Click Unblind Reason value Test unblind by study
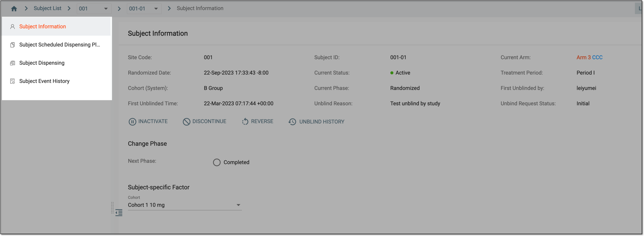 click(415, 103)
